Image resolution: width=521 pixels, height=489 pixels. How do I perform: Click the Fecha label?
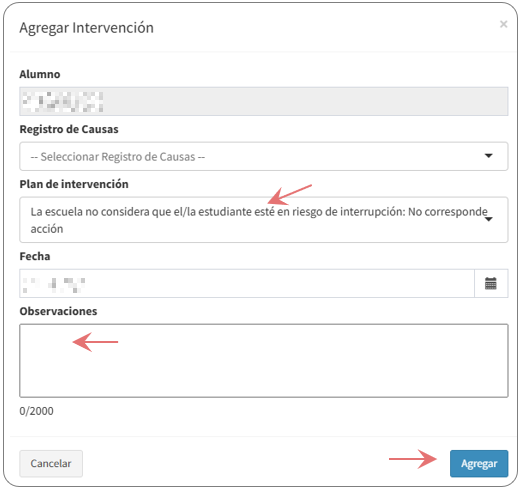point(35,256)
